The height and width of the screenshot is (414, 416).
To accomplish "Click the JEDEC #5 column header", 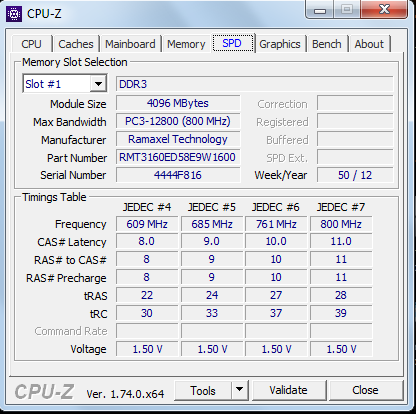I will coord(212,207).
